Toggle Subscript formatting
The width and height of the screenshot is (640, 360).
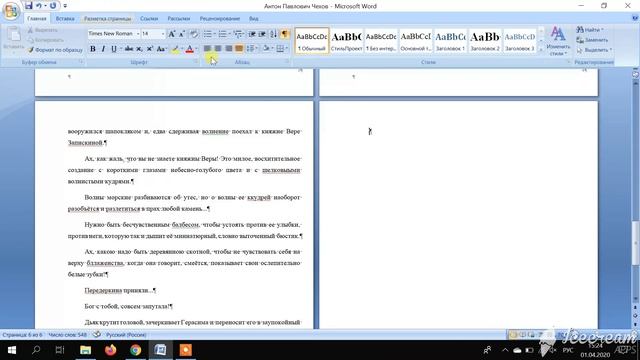click(x=139, y=49)
